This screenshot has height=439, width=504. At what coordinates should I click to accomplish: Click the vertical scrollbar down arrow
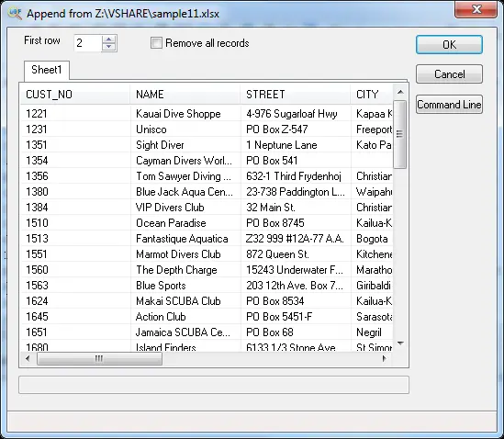400,343
